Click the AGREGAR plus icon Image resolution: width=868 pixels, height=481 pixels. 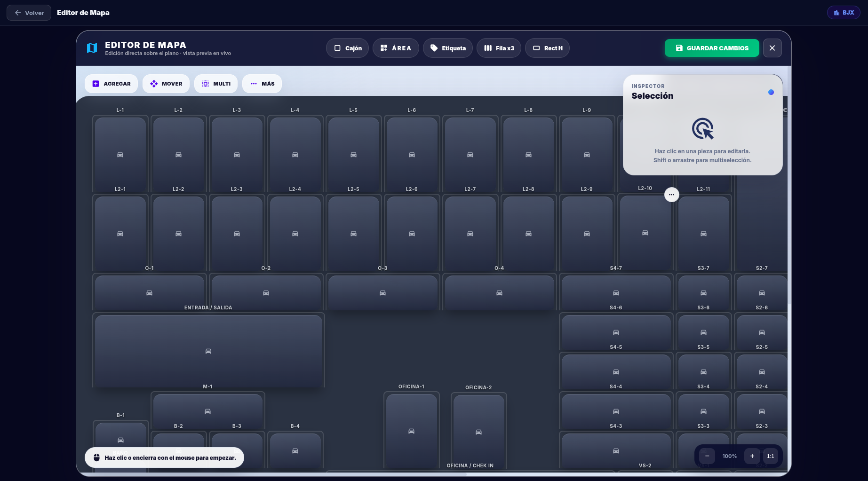96,84
